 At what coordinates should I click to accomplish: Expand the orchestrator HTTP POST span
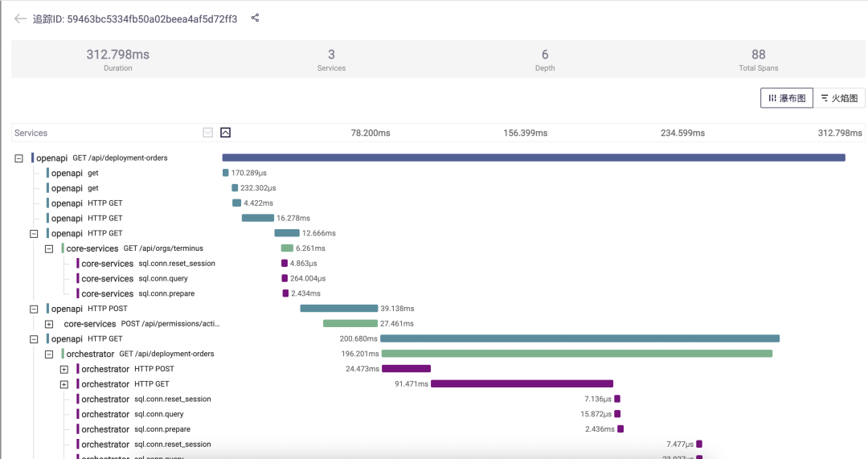click(64, 369)
